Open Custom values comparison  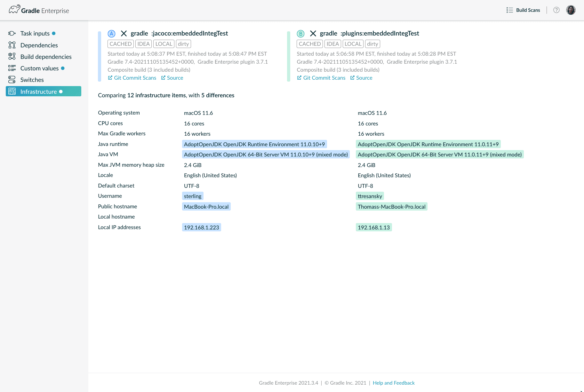(x=39, y=68)
